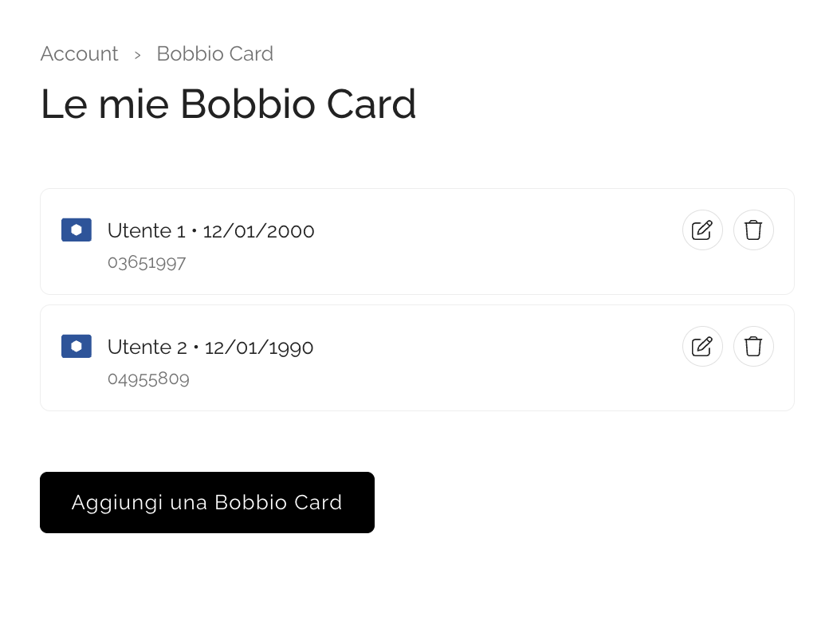Open the Bobbio Card breadcrumb link
The image size is (837, 644).
214,54
